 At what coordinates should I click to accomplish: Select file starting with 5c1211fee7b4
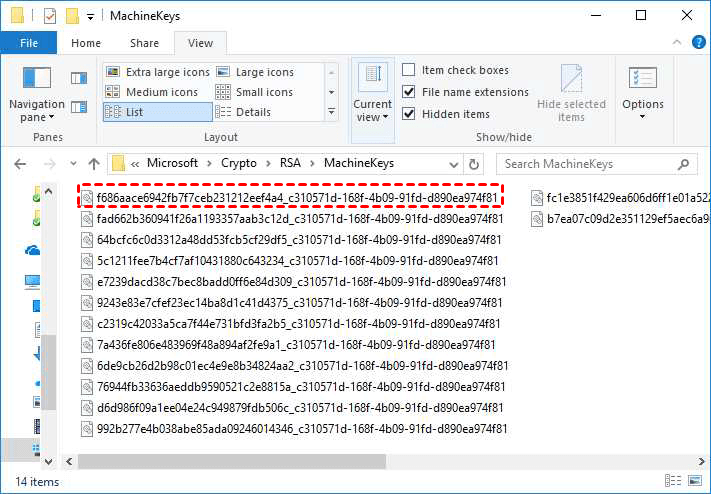[x=290, y=261]
